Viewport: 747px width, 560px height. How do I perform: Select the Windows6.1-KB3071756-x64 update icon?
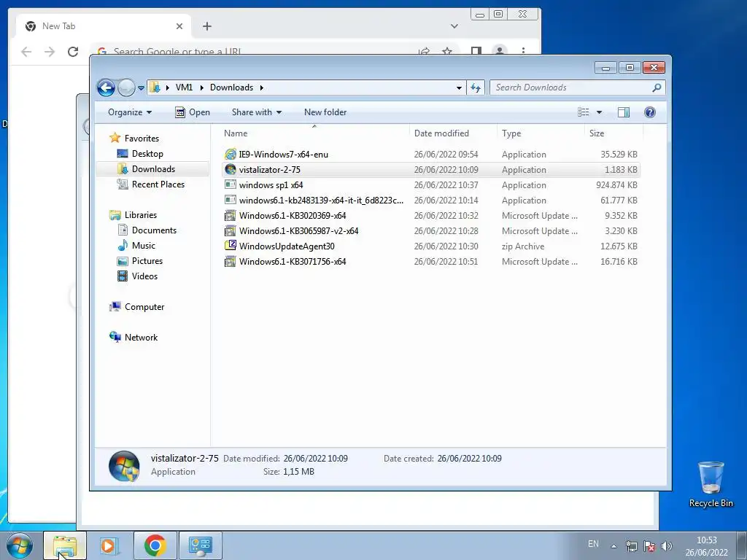click(x=231, y=262)
